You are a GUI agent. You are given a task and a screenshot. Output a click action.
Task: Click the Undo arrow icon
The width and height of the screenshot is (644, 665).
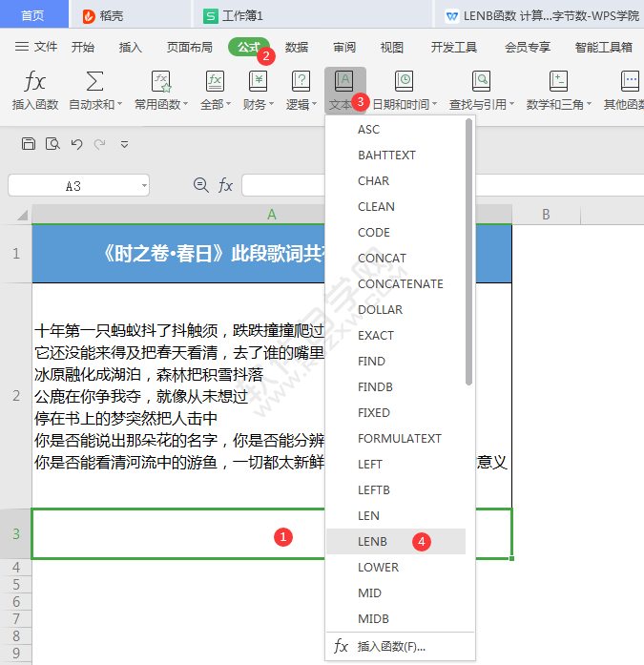click(x=76, y=145)
